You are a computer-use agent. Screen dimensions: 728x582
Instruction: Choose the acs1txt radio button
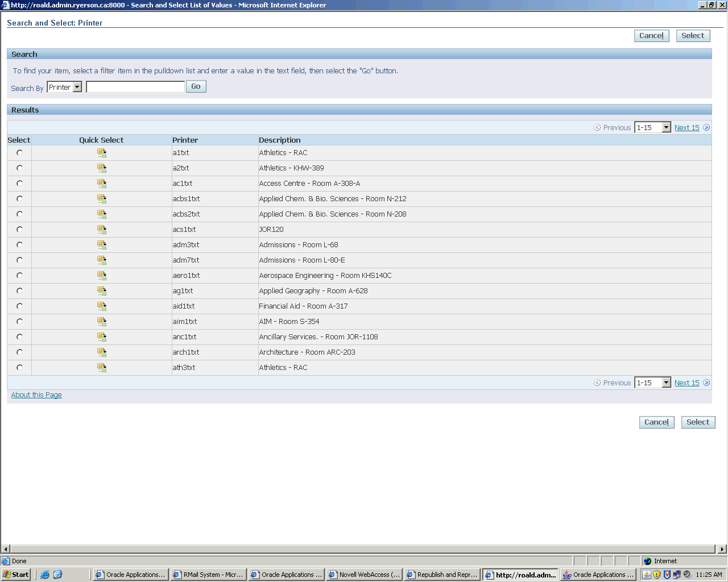point(20,230)
